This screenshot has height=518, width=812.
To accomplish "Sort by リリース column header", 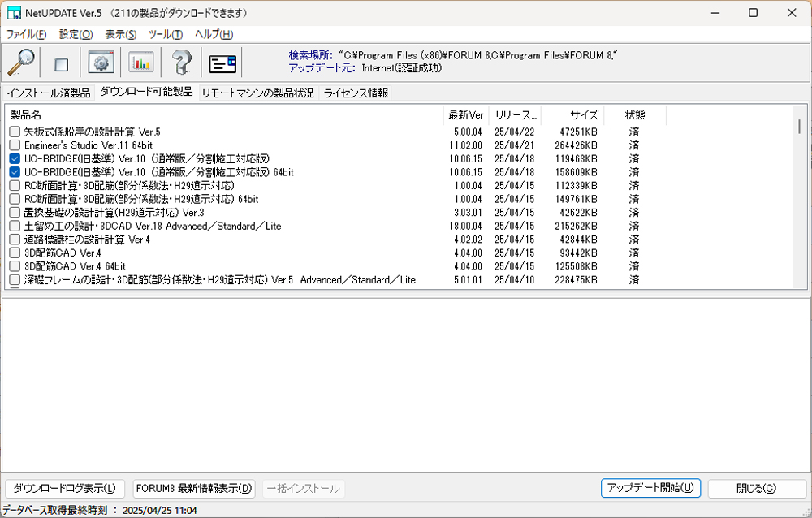I will pyautogui.click(x=516, y=115).
